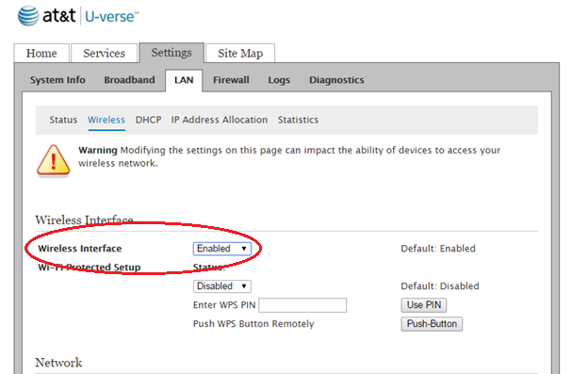Click the U-verse logo text

pos(112,17)
